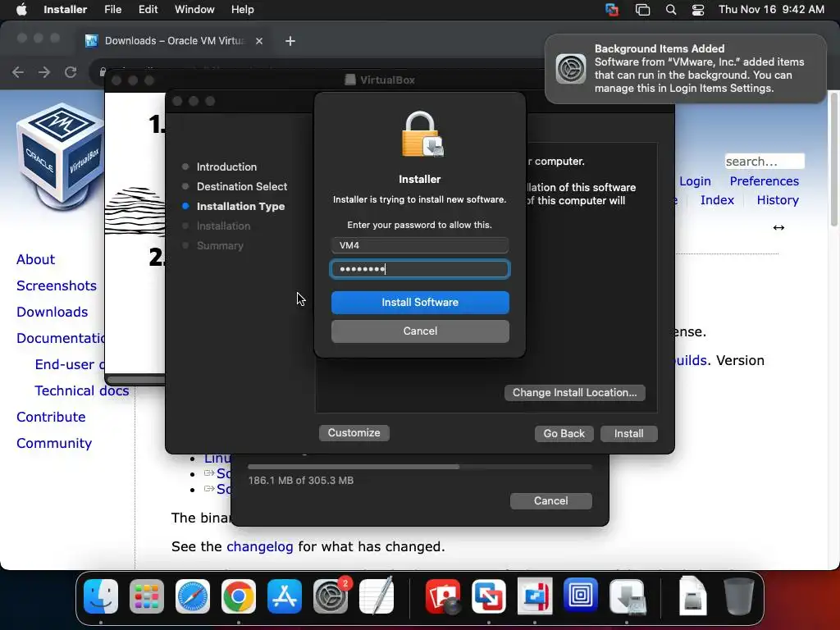Screen dimensions: 840x630
Task: Open the About sidebar link
Action: tap(35, 259)
